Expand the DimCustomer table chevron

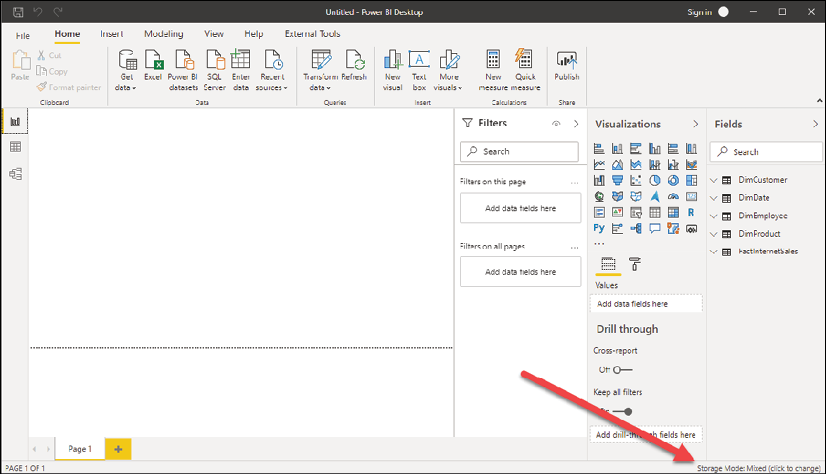(714, 180)
